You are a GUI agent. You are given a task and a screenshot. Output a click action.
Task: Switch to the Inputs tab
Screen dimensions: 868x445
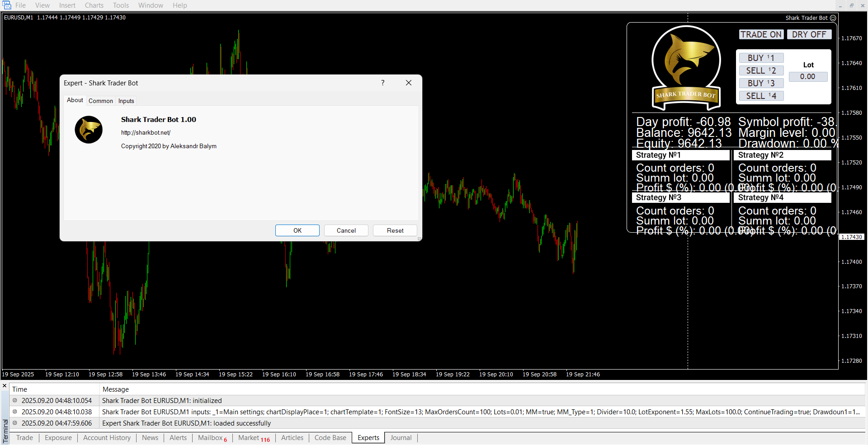coord(126,101)
